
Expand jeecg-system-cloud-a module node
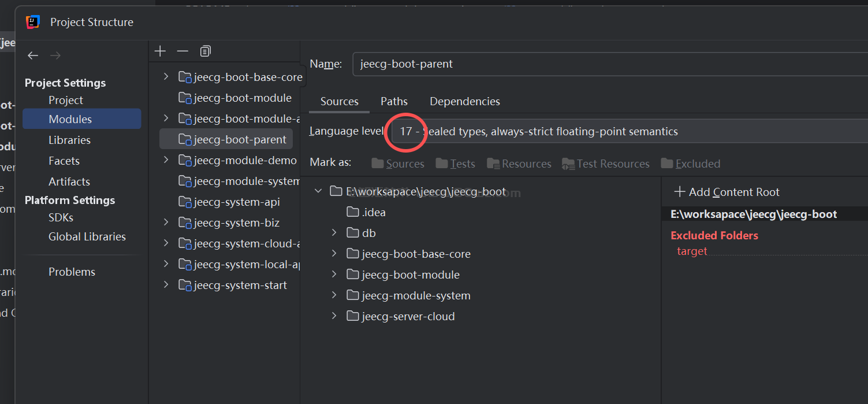(x=166, y=243)
